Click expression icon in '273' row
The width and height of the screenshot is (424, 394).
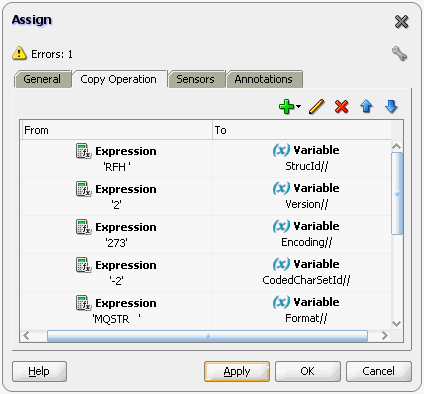click(x=83, y=227)
